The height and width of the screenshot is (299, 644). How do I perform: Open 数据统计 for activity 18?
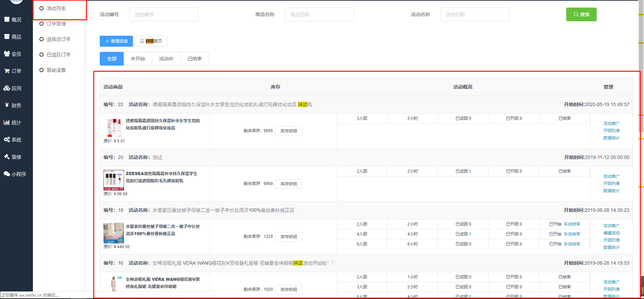(611, 248)
